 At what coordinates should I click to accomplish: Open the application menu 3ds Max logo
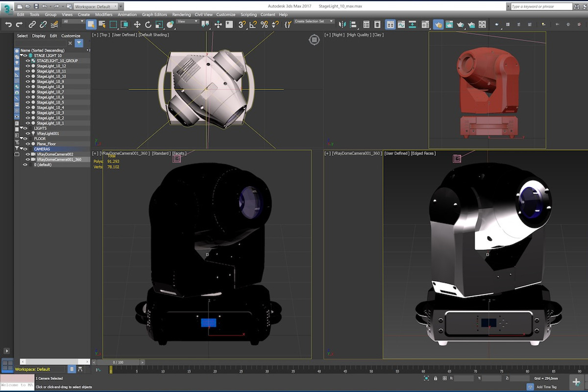7,9
